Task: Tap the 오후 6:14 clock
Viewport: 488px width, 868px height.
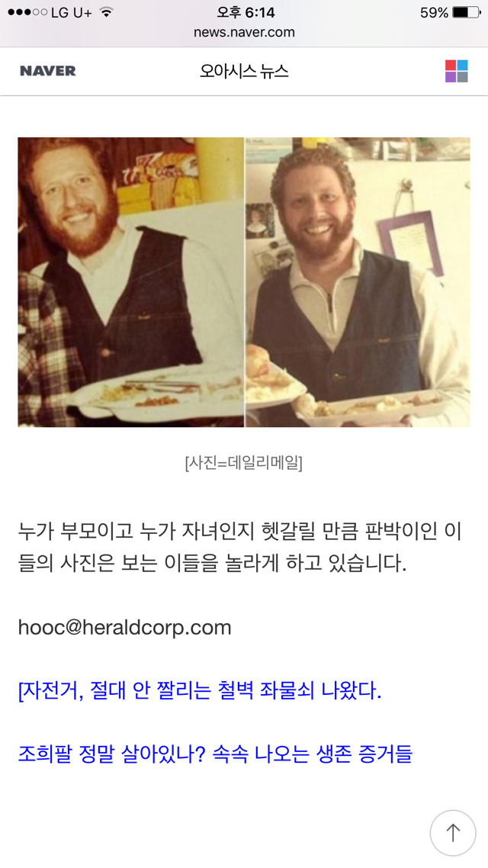Action: click(244, 12)
